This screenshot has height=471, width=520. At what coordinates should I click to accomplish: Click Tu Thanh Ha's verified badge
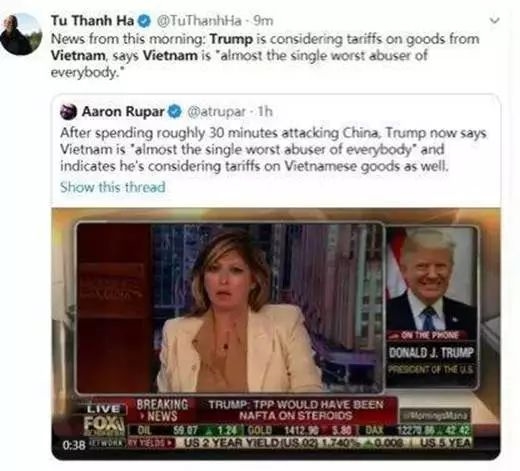point(144,21)
